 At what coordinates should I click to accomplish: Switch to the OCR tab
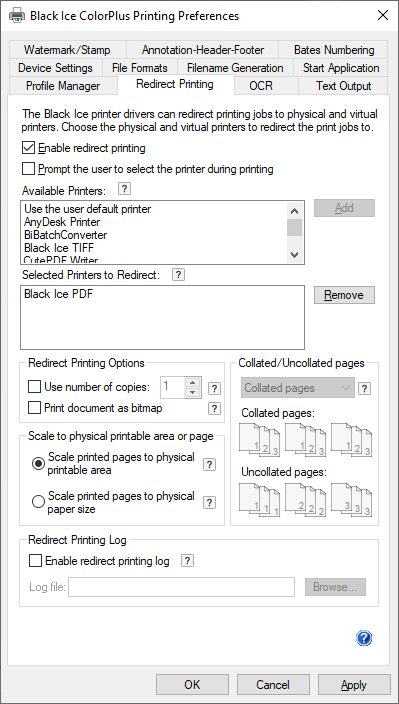tap(261, 85)
